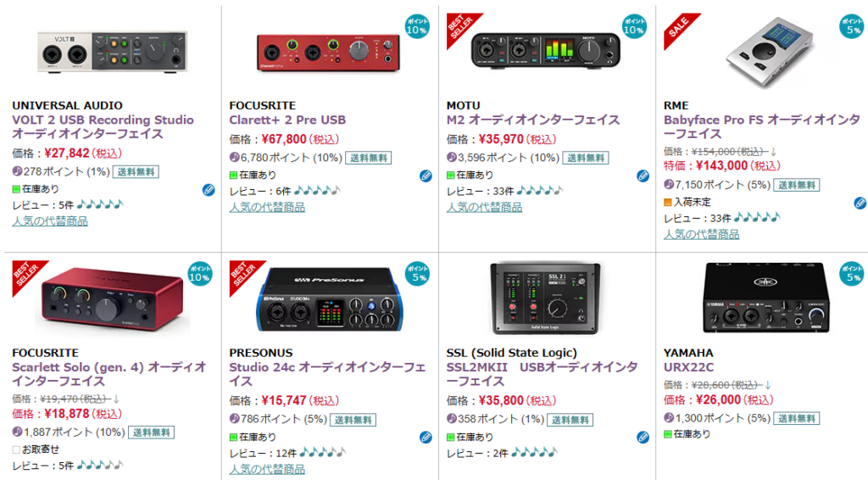Click the blue clip icon for Clarett+ 2 Pre
This screenshot has width=868, height=480.
pyautogui.click(x=426, y=176)
